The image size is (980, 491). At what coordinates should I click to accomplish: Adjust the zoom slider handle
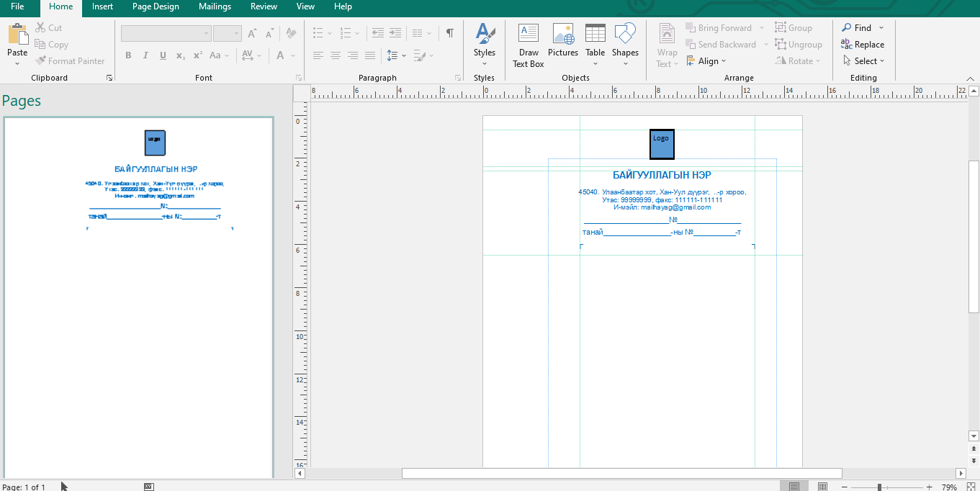click(x=879, y=487)
